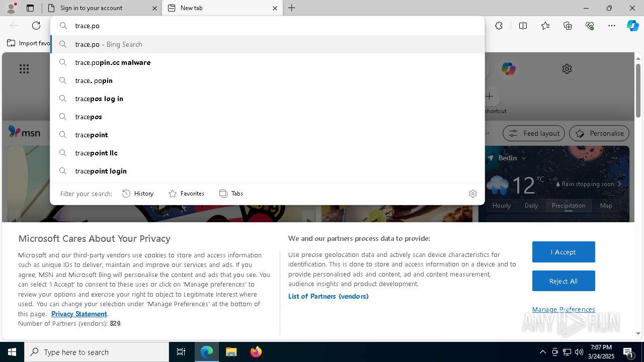Select the Precipitation weather tab
Image resolution: width=644 pixels, height=362 pixels.
point(569,206)
